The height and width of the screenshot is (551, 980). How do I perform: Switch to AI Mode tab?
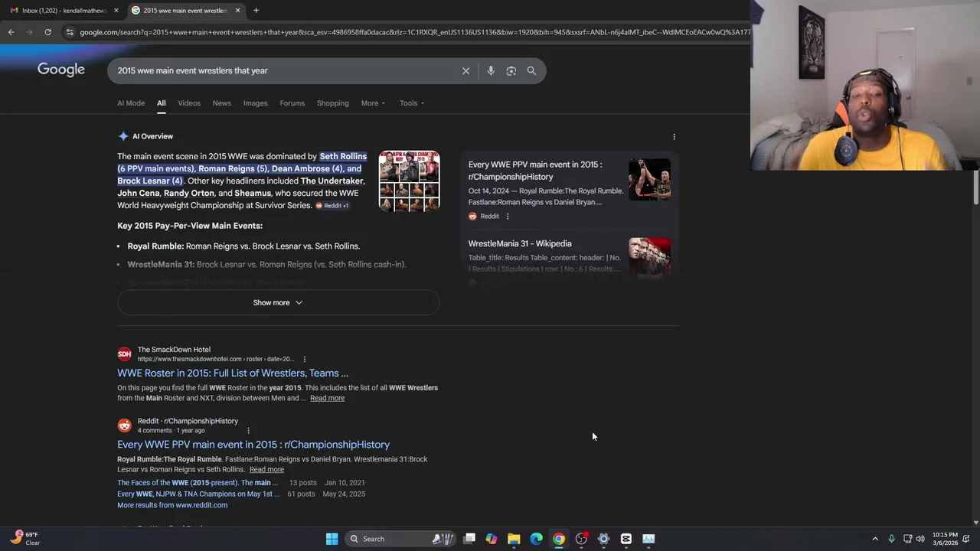point(131,103)
